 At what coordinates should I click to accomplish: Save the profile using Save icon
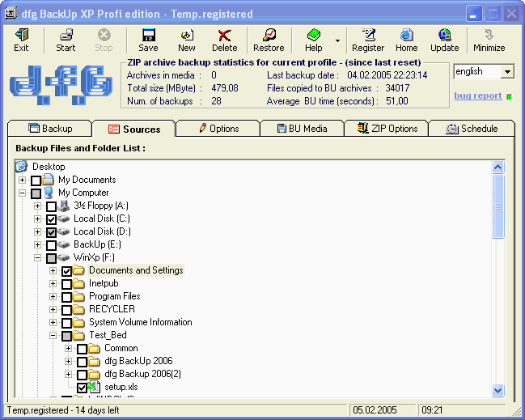click(148, 35)
